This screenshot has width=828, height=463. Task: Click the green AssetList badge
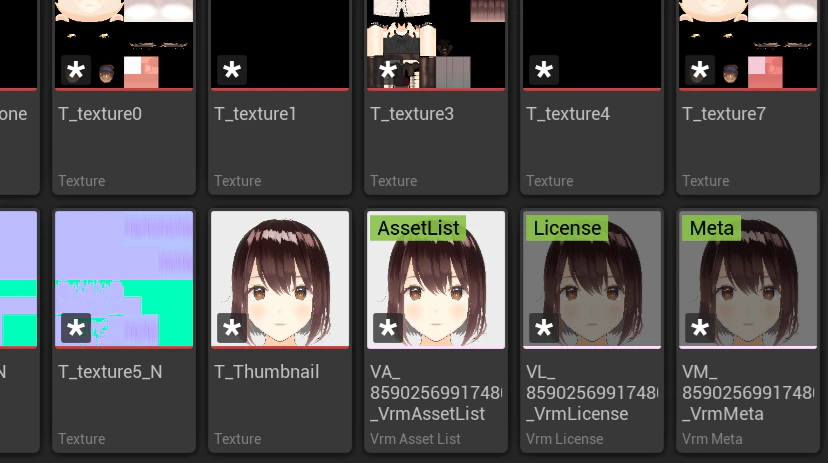pyautogui.click(x=418, y=228)
